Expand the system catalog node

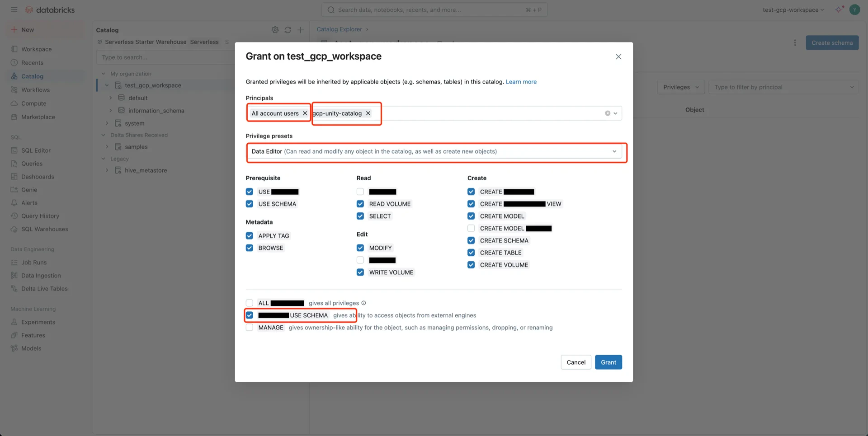(x=107, y=123)
